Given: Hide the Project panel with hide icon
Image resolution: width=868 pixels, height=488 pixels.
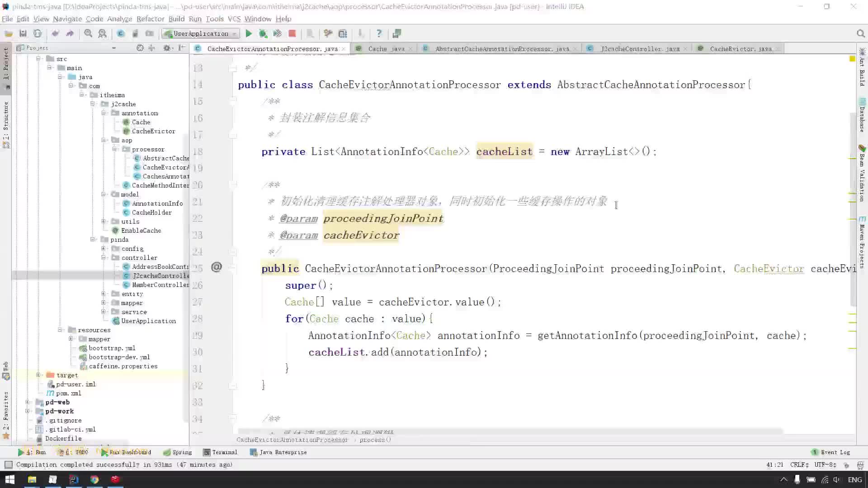Looking at the screenshot, I should (x=182, y=48).
